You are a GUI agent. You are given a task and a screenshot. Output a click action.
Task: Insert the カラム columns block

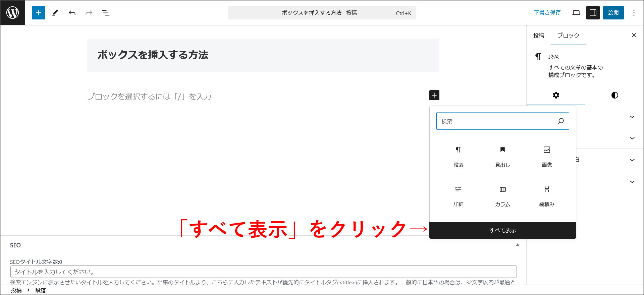pos(502,196)
